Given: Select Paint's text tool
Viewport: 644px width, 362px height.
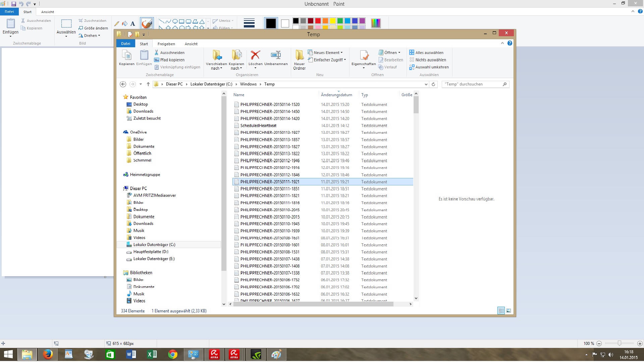Looking at the screenshot, I should point(133,23).
